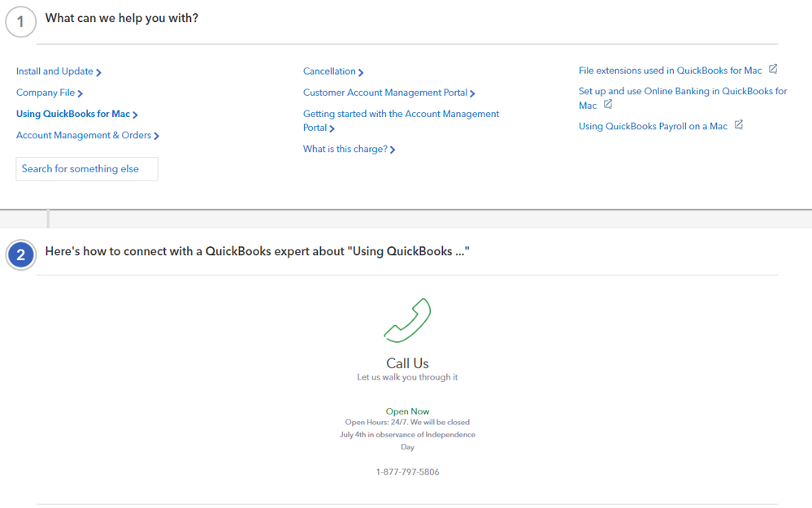Image resolution: width=812 pixels, height=508 pixels.
Task: Click the step 1 circle icon
Action: click(x=20, y=22)
